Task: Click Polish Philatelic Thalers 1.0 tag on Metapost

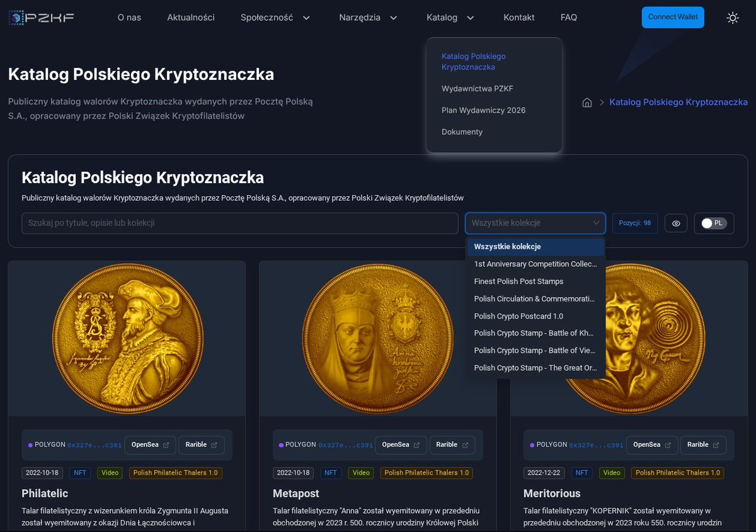Action: tap(427, 473)
